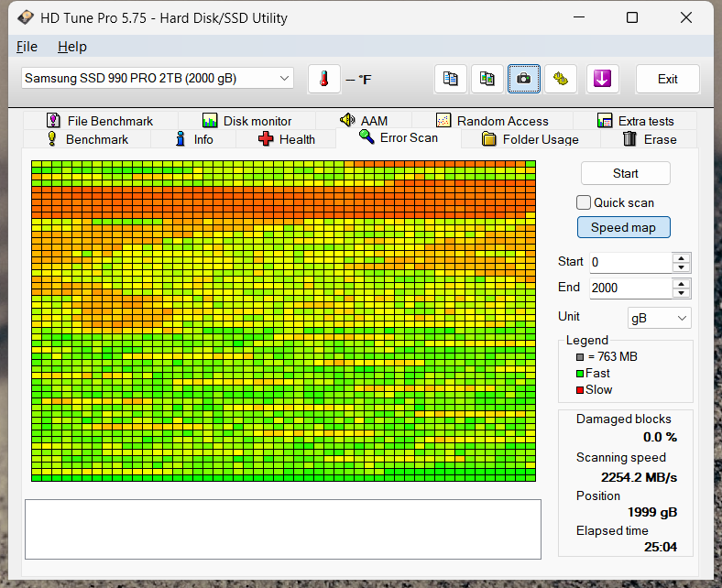Switch to the Info tab
Viewport: 722px width, 588px height.
pyautogui.click(x=194, y=139)
